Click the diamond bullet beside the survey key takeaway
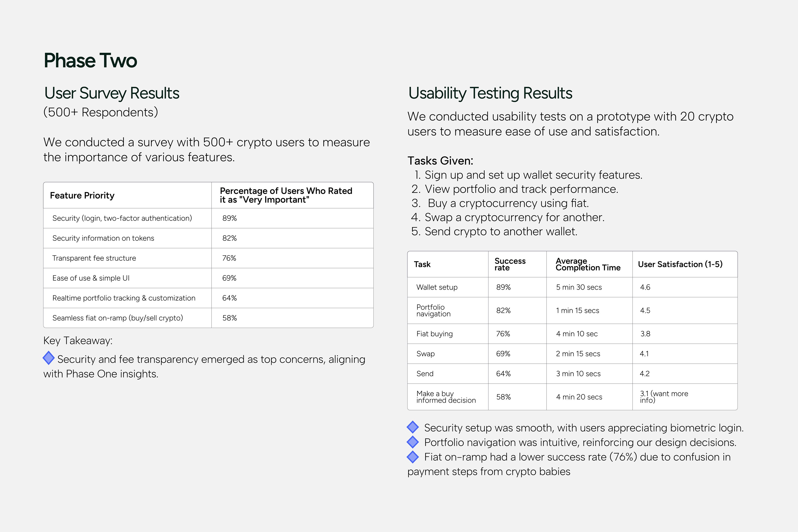 (x=48, y=358)
